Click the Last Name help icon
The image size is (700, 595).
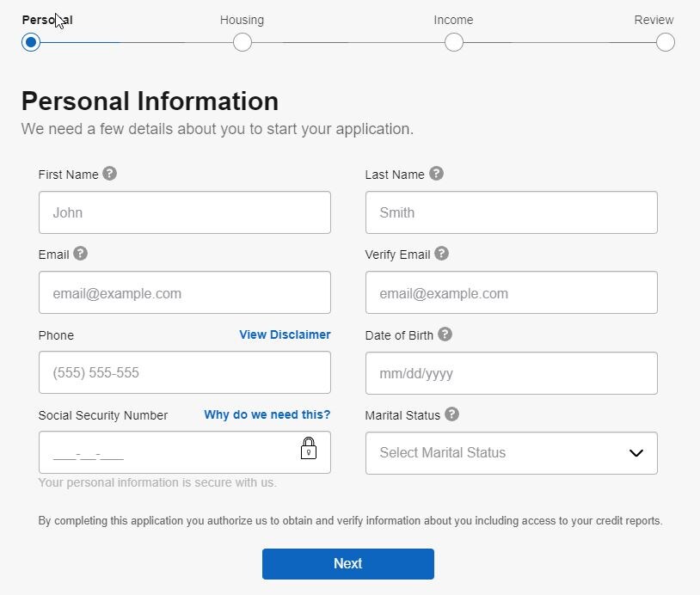(436, 174)
